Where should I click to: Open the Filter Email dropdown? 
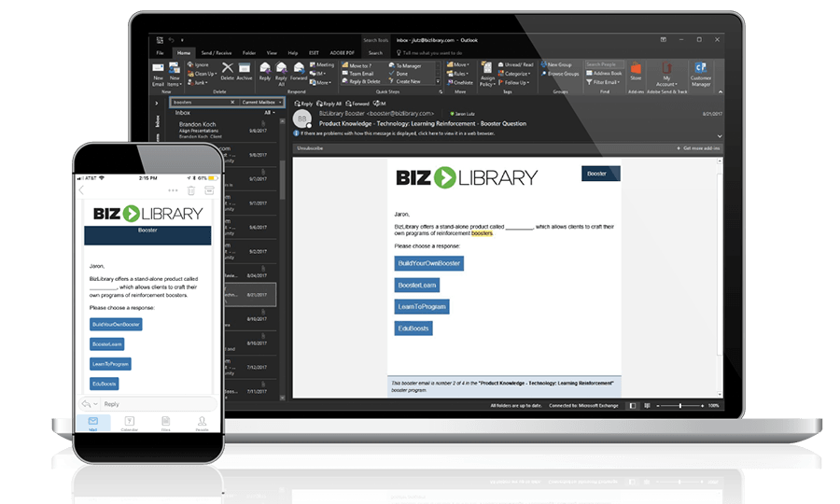click(x=603, y=82)
